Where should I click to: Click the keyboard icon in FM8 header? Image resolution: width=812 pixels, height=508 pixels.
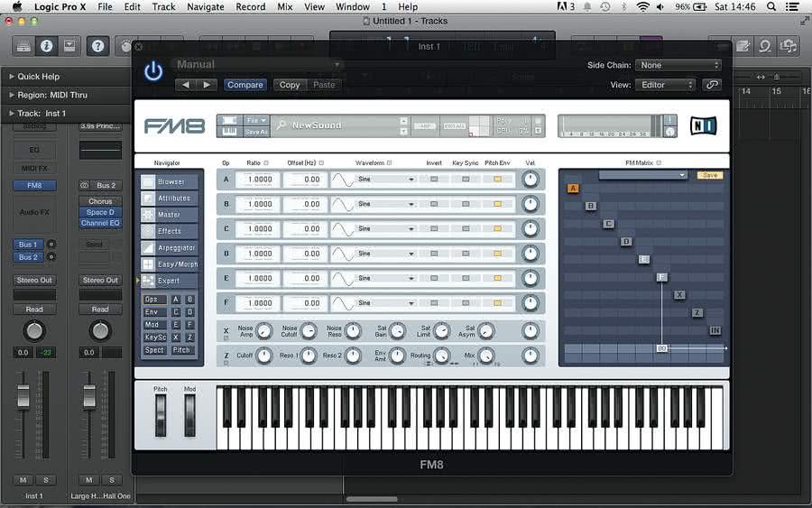[229, 132]
